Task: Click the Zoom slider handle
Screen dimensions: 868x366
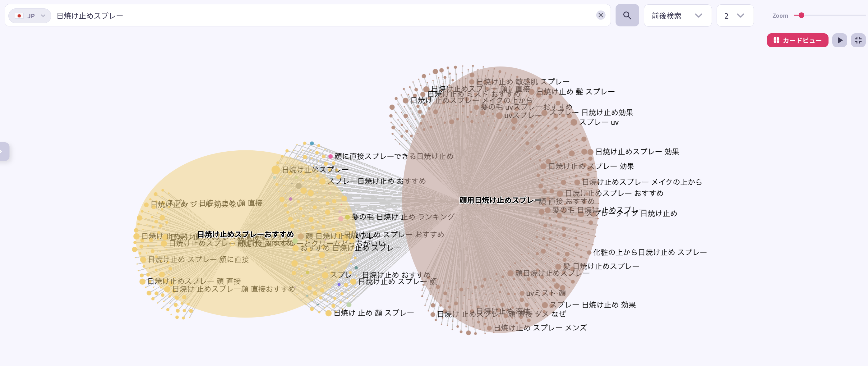Action: click(x=801, y=15)
